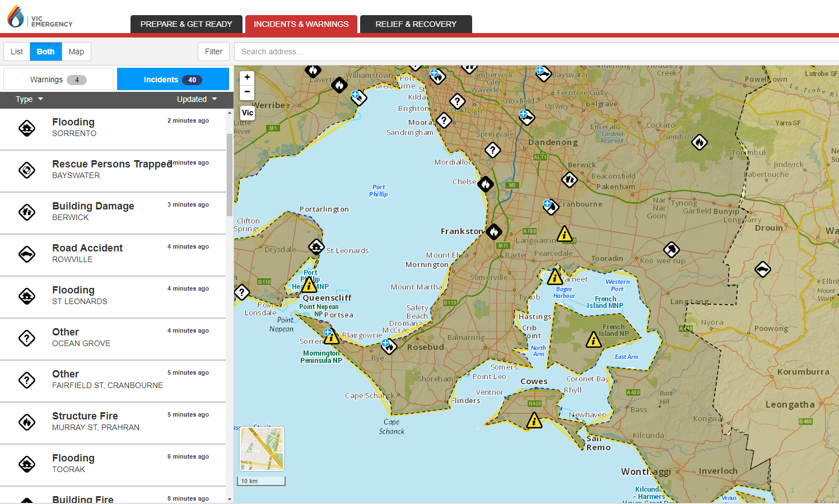This screenshot has width=839, height=504.
Task: Click the warning triangle on French Island NP
Action: 593,340
